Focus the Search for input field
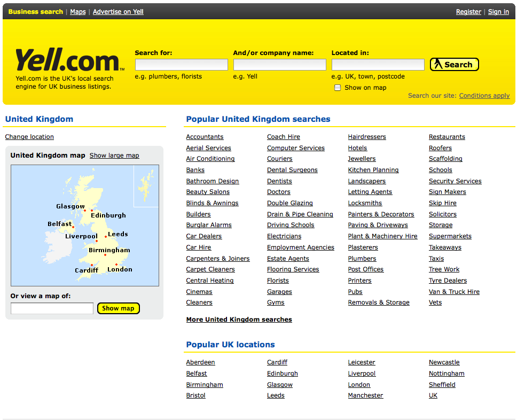Image resolution: width=517 pixels, height=420 pixels. (x=182, y=65)
